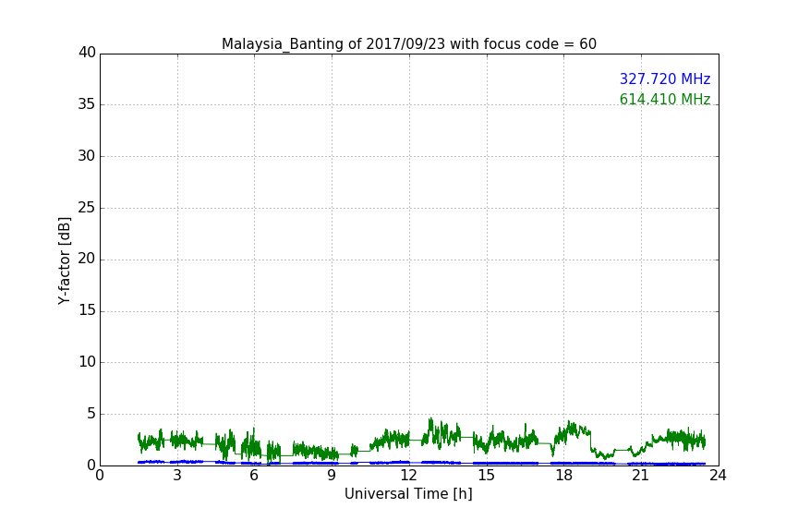
Task: Click the x-axis tick label 6
Action: 254,476
